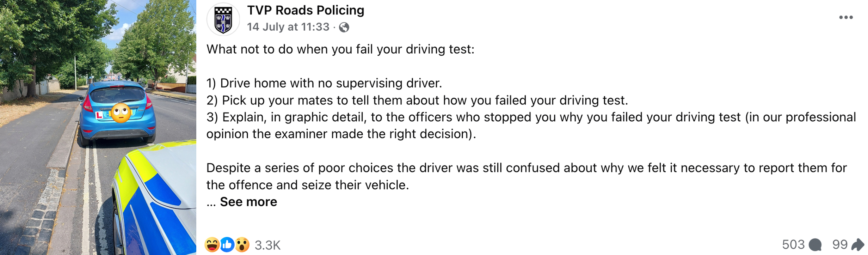Click the blue hatchback car in photo
The height and width of the screenshot is (255, 868).
pos(117,113)
